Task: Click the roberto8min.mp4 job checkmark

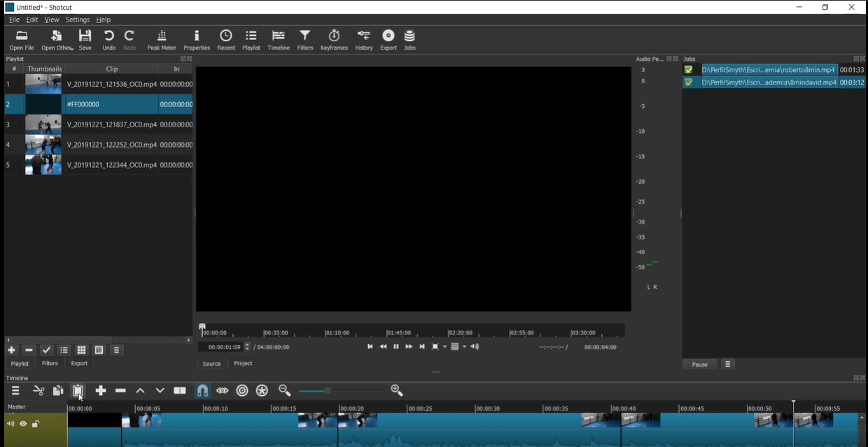Action: click(x=689, y=70)
